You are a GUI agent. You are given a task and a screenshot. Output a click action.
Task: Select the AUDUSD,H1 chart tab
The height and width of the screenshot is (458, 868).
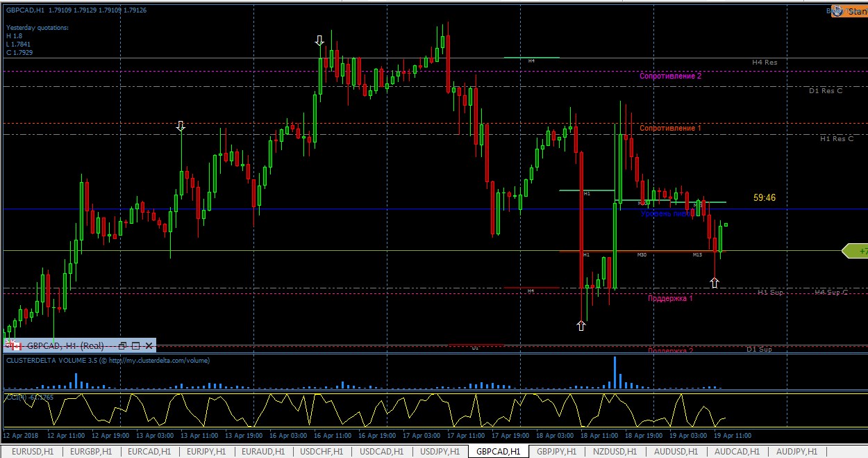tap(677, 452)
